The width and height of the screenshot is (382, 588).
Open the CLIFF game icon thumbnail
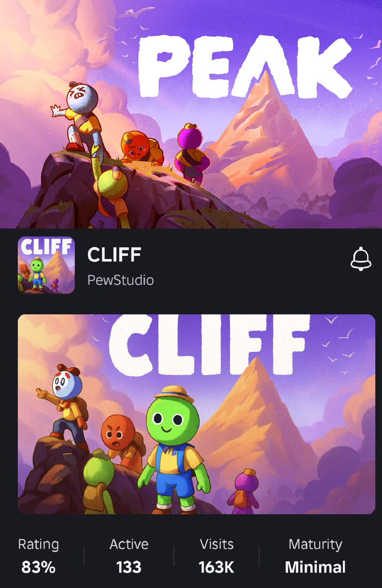[x=46, y=265]
